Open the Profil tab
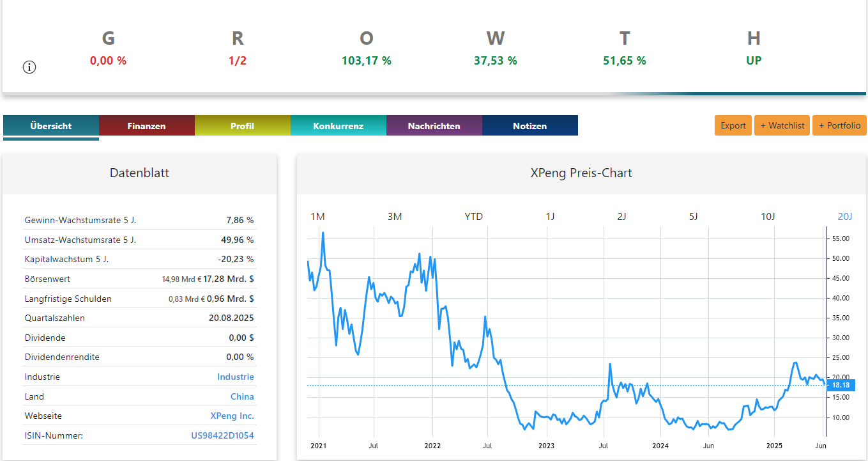 coord(242,126)
